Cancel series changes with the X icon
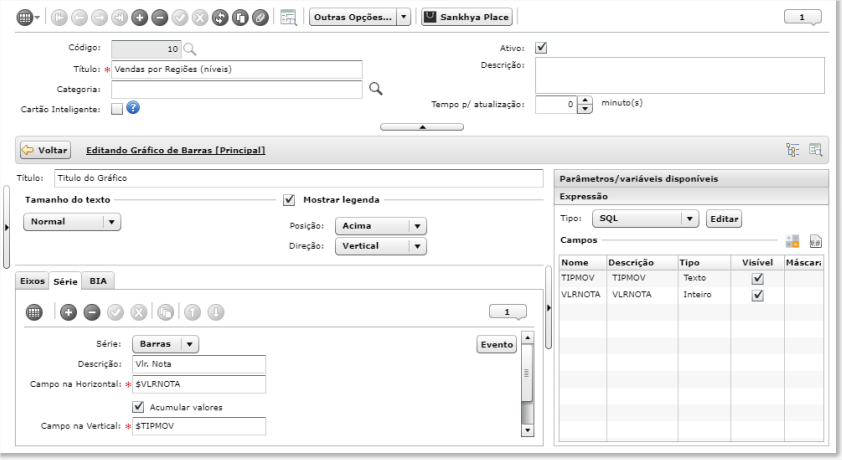Viewport: 842px width, 460px height. click(139, 312)
